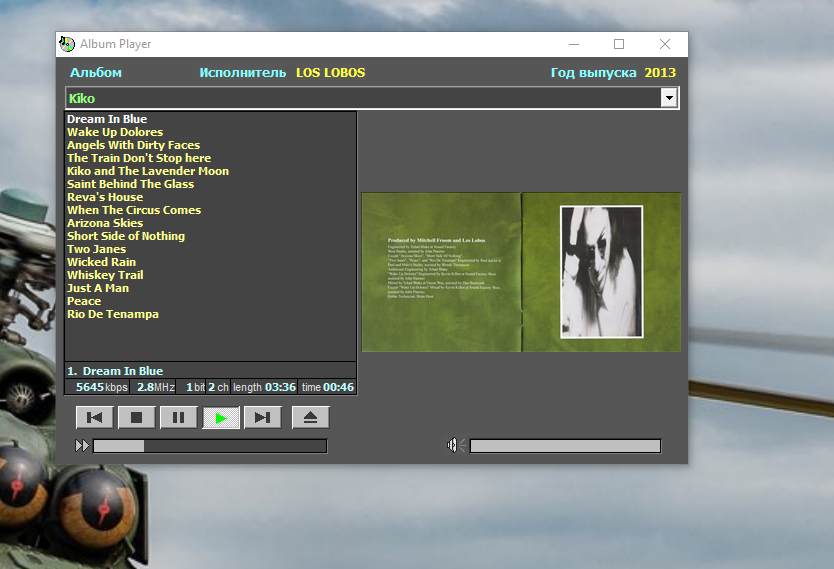Open the Kiko album dropdown arrow
Screen dimensions: 834x569
pyautogui.click(x=669, y=98)
